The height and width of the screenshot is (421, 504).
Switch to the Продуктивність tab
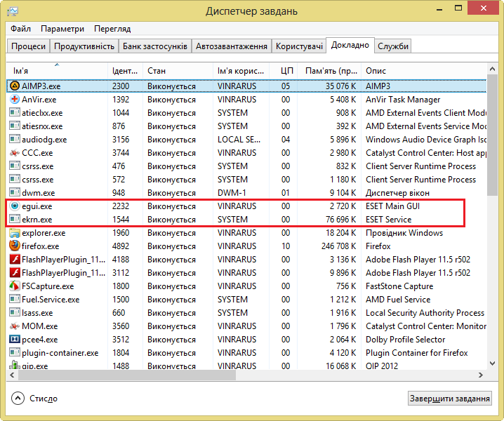point(84,46)
